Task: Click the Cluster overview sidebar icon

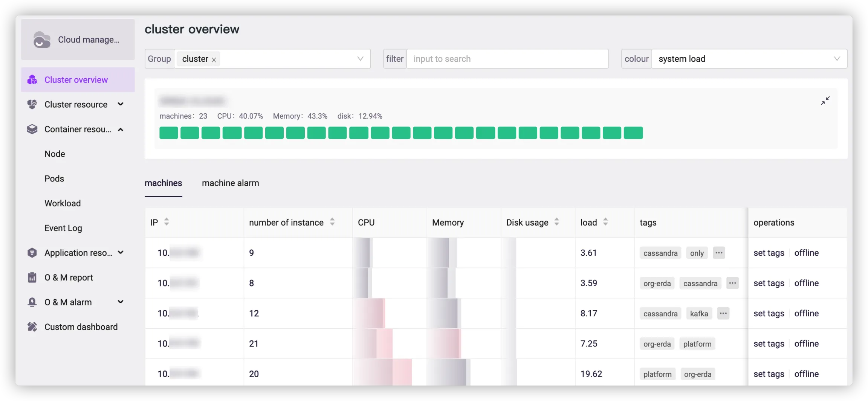Action: pyautogui.click(x=32, y=80)
